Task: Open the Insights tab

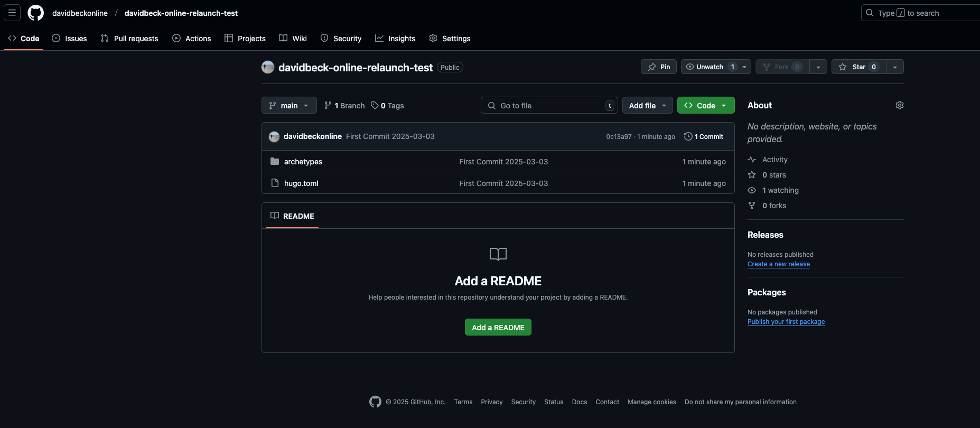Action: [396, 38]
